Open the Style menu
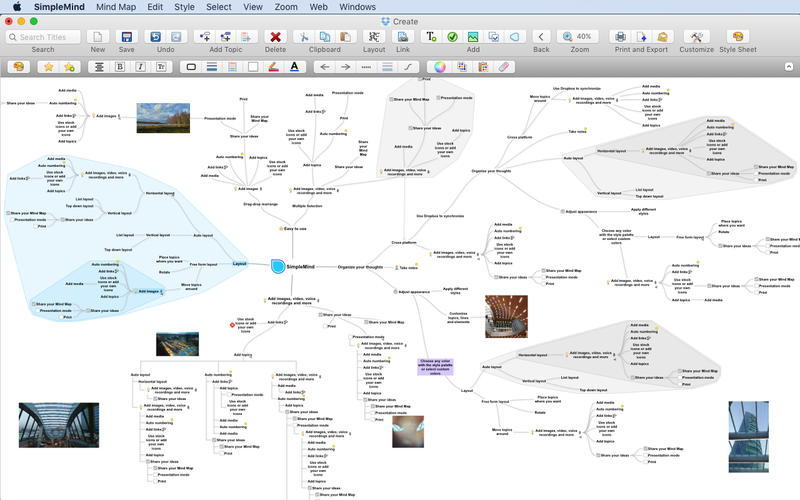Viewport: 800px width, 500px height. point(185,6)
